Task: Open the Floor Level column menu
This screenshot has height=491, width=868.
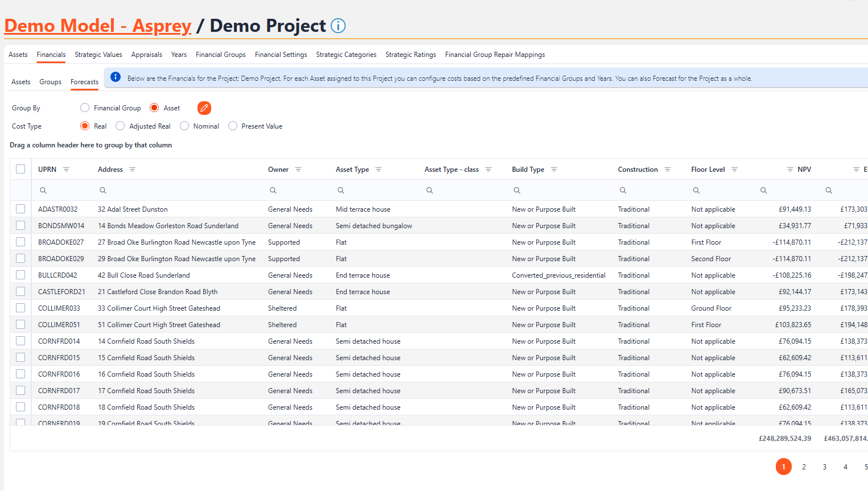Action: point(734,170)
